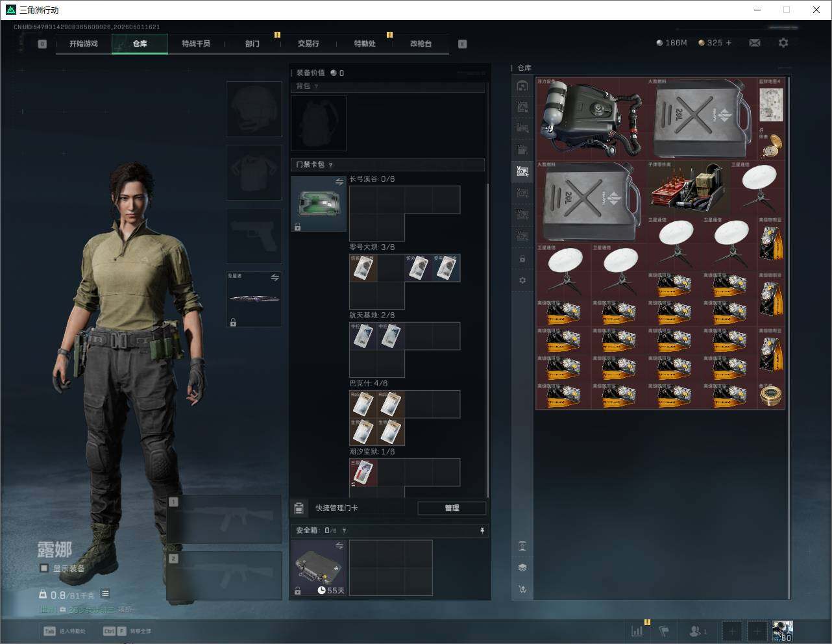Toggle the 显示装备 checkbox

(44, 568)
